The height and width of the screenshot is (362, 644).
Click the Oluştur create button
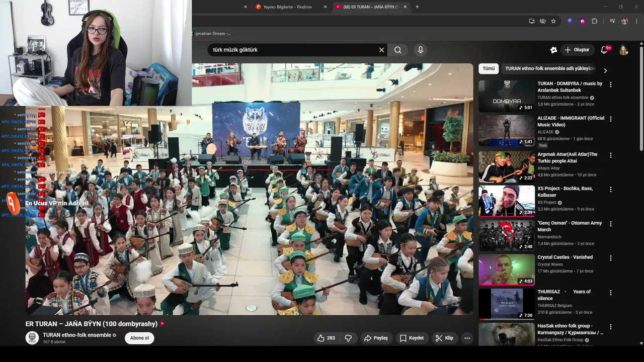(x=577, y=50)
